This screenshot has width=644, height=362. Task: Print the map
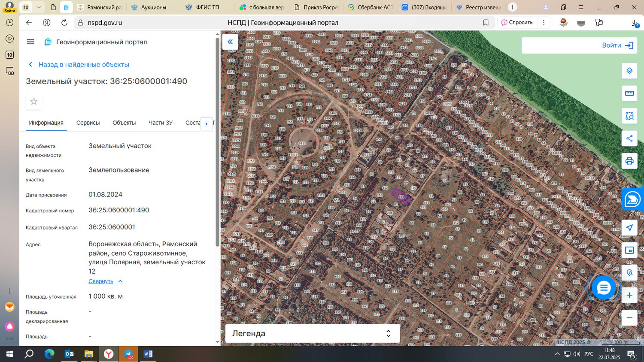tap(629, 161)
